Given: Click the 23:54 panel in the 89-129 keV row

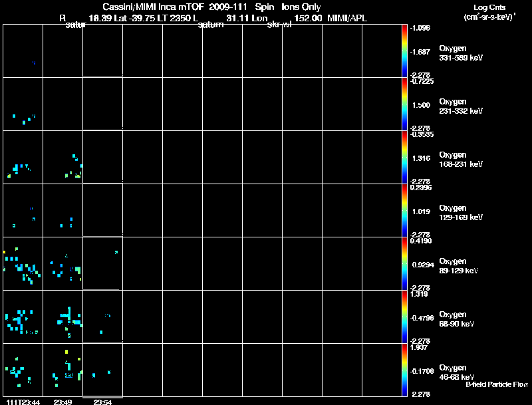Looking at the screenshot, I should (103, 263).
